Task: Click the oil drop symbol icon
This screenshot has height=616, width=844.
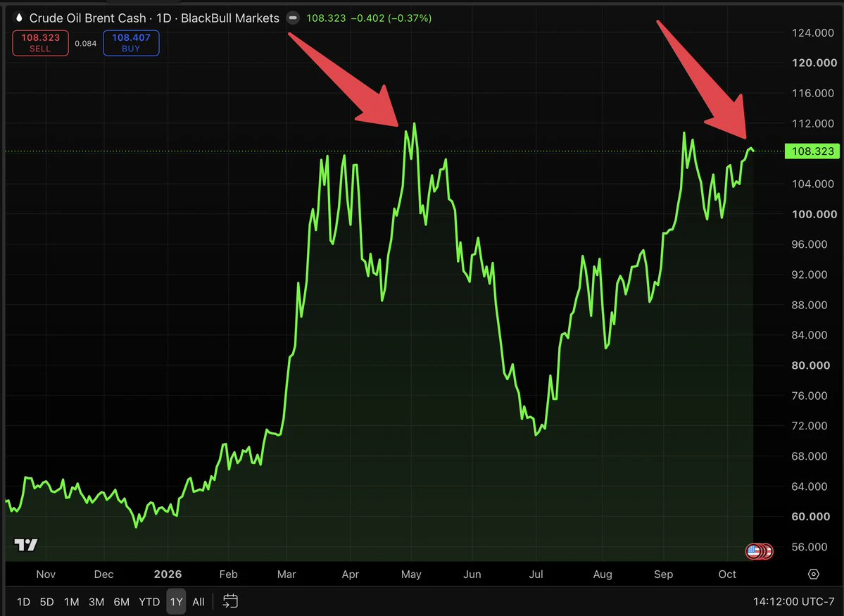Action: [x=19, y=18]
